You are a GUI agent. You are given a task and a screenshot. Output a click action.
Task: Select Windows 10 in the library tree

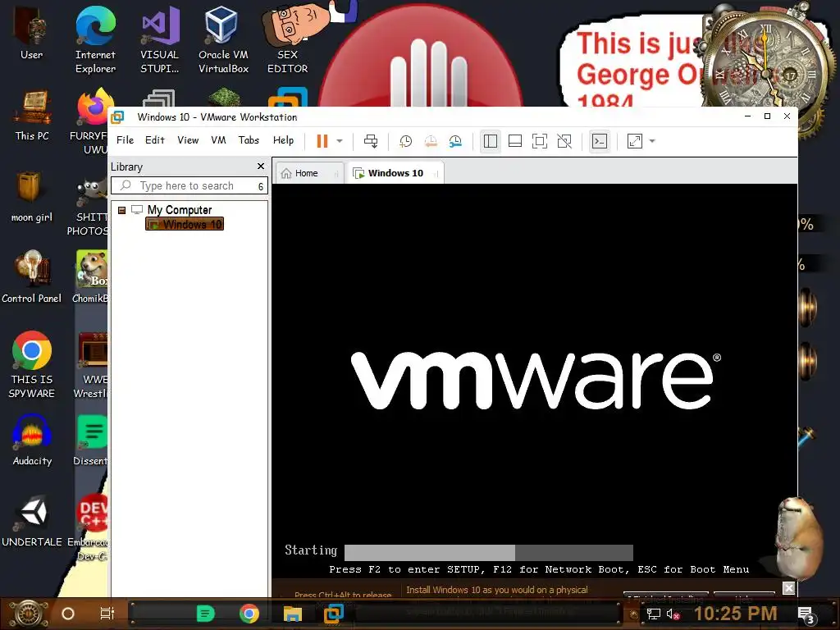pos(185,224)
